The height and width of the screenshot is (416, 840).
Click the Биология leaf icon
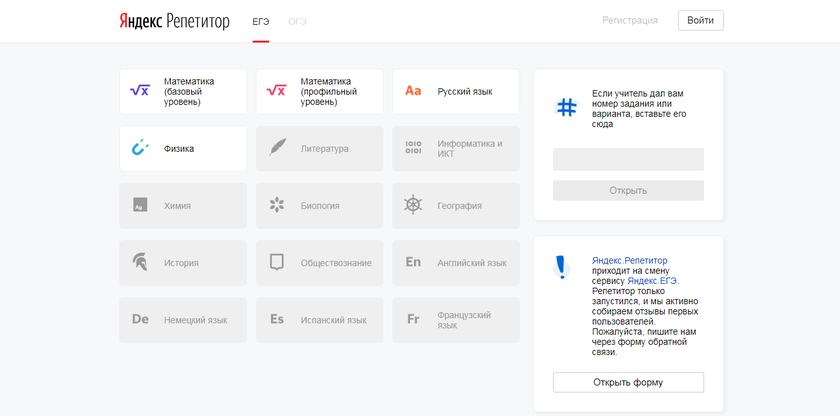277,205
